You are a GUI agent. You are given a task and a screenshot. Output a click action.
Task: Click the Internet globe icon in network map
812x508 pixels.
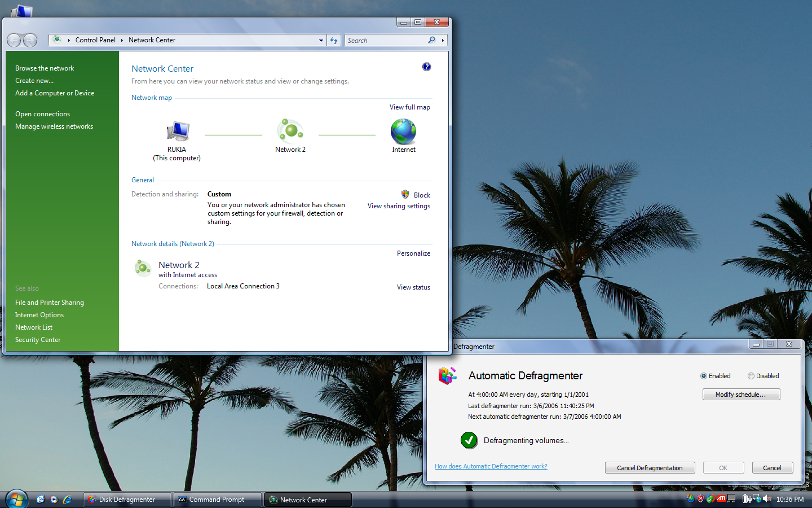click(403, 132)
